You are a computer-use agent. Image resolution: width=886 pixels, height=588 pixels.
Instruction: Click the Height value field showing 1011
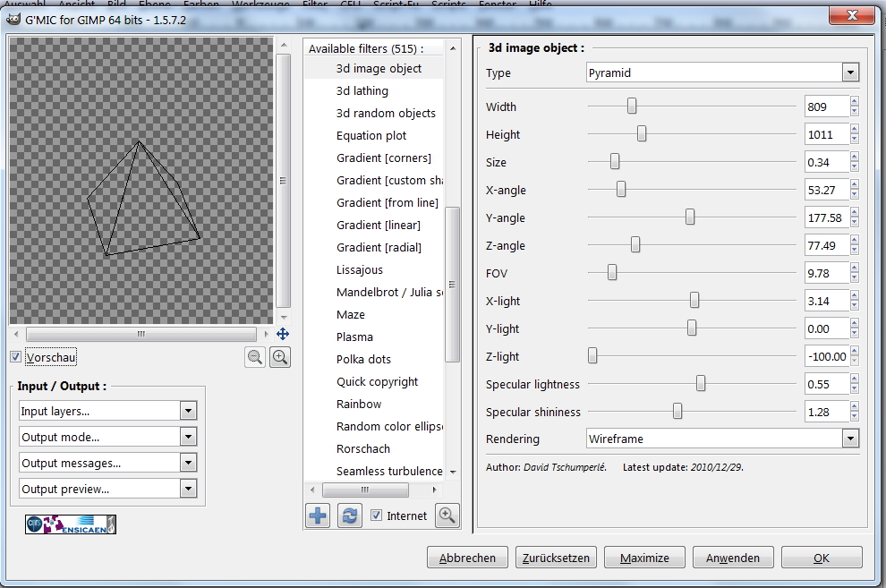pos(827,134)
